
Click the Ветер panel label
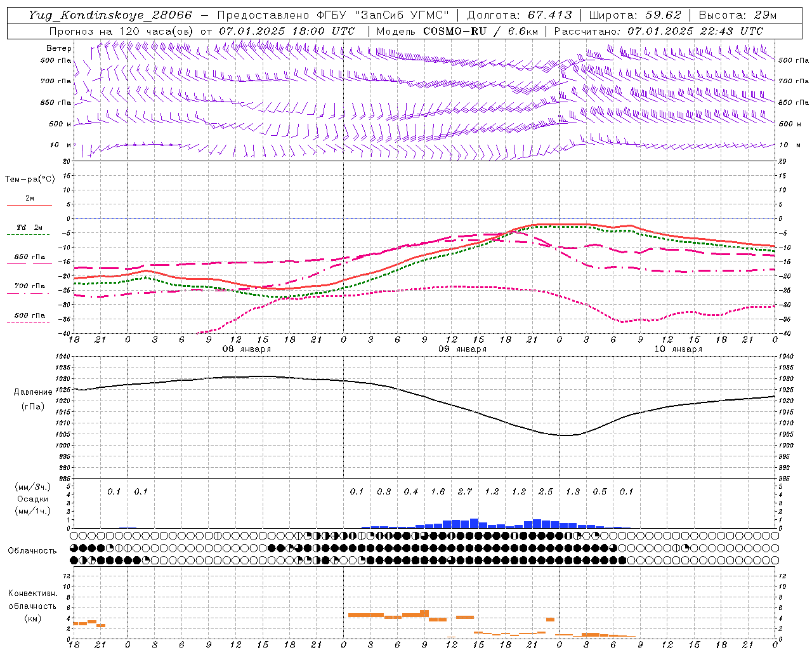[x=59, y=48]
